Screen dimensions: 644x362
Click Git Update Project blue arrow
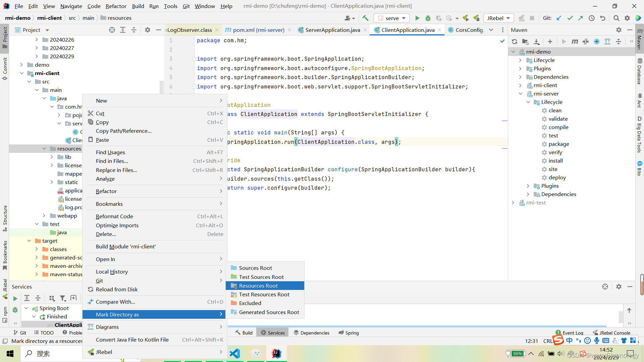click(559, 18)
